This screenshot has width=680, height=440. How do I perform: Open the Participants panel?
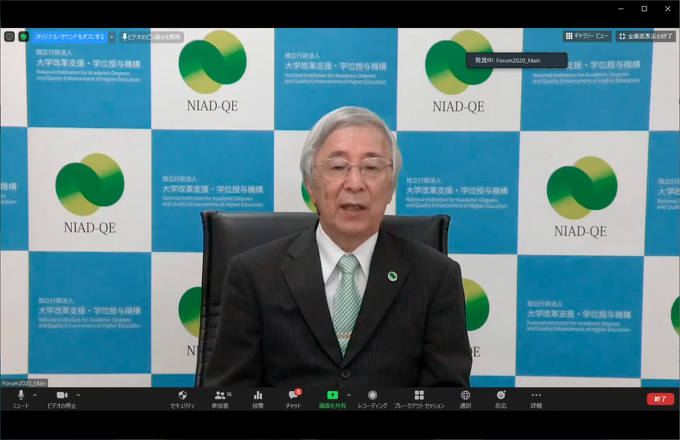coord(220,397)
